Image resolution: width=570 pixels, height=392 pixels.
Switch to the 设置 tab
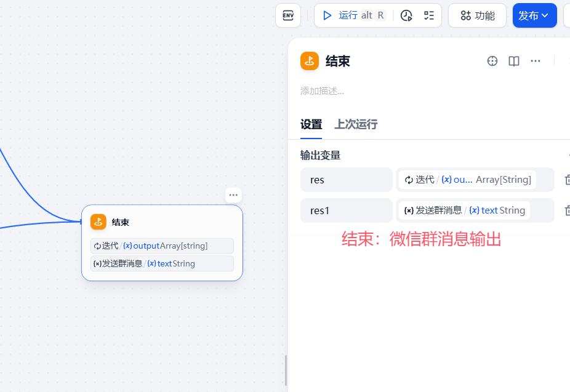tap(310, 124)
